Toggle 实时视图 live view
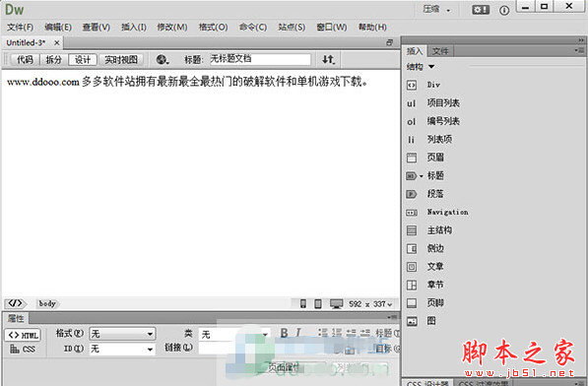Image resolution: width=588 pixels, height=386 pixels. pyautogui.click(x=121, y=60)
